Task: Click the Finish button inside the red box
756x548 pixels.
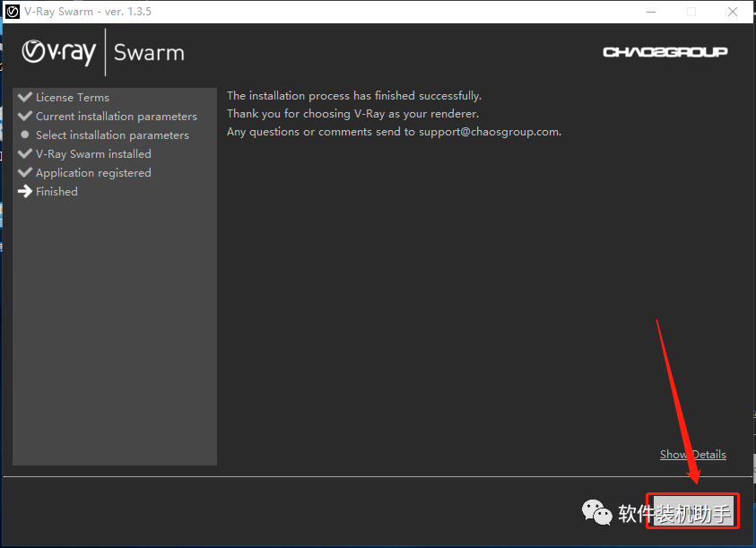Action: click(x=693, y=511)
